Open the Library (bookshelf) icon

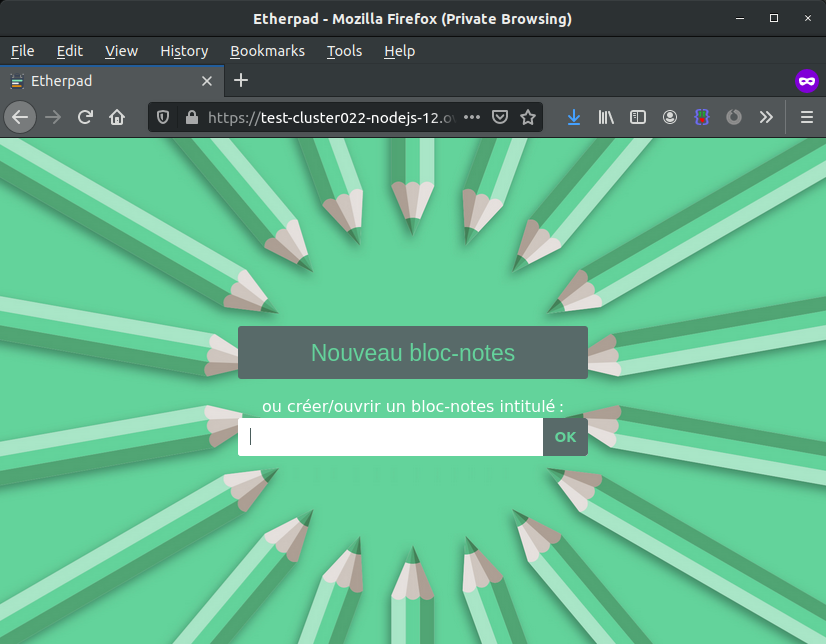tap(606, 117)
